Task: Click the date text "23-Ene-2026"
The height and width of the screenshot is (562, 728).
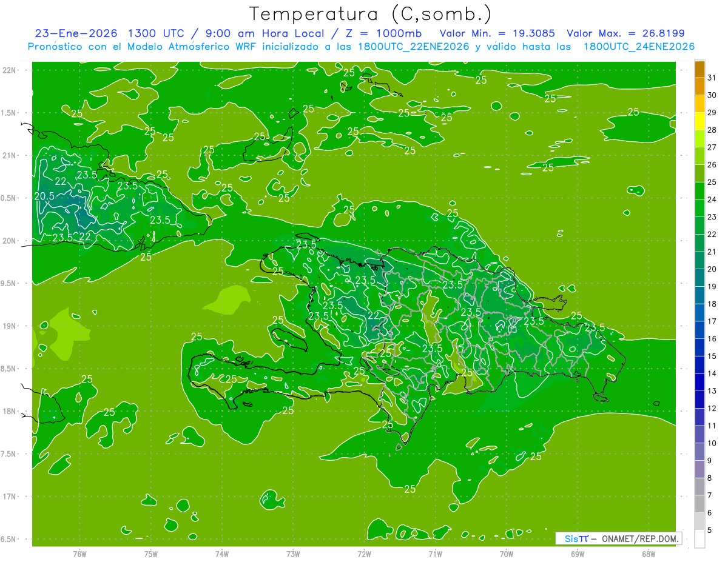Action: click(76, 33)
